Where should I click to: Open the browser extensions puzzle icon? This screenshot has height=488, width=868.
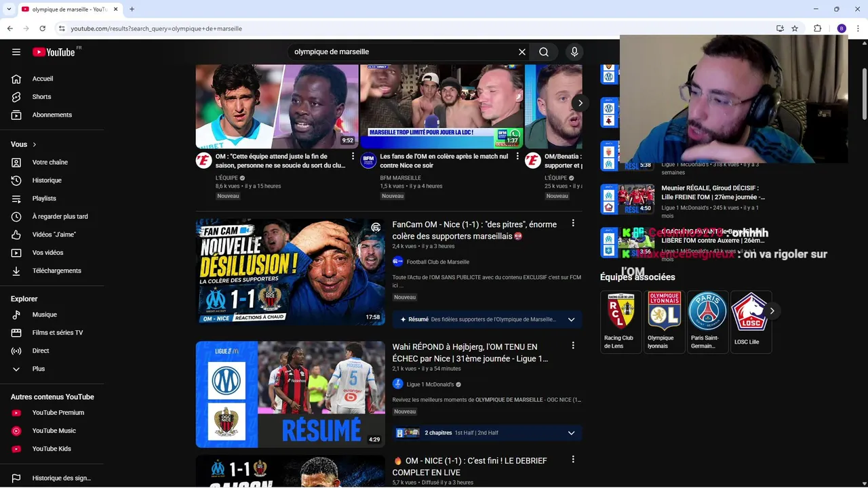point(818,28)
